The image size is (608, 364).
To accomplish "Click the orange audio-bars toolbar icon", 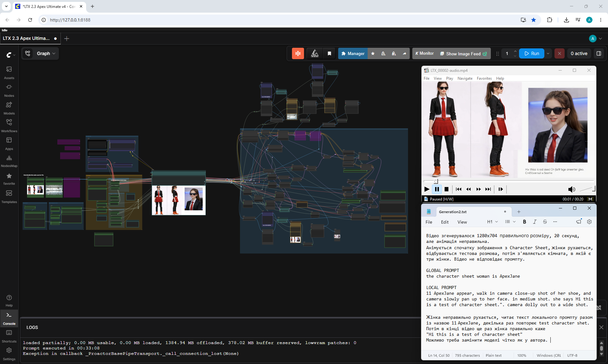I will tap(298, 53).
